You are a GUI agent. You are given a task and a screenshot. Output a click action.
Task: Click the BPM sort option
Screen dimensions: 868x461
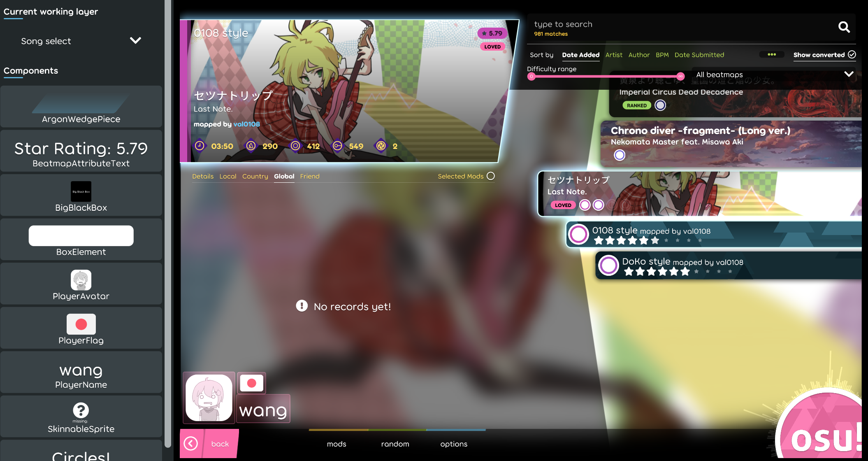point(661,55)
